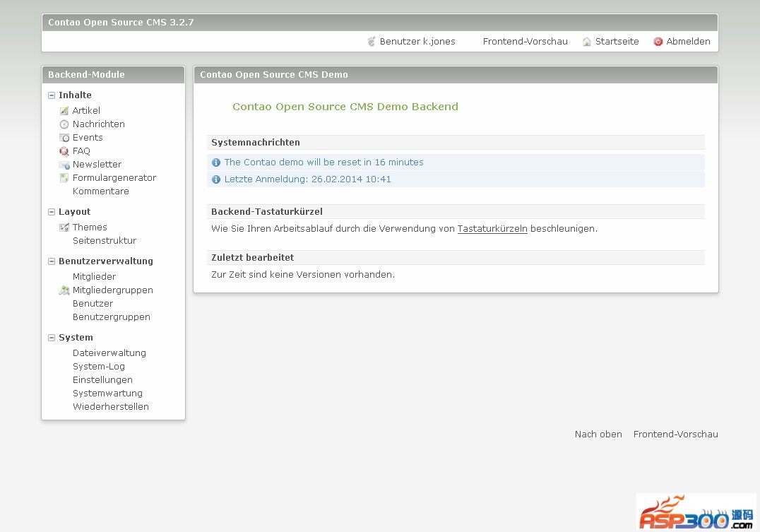Image resolution: width=760 pixels, height=532 pixels.
Task: Click the Benutzerverwaltung group heading
Action: (x=106, y=261)
